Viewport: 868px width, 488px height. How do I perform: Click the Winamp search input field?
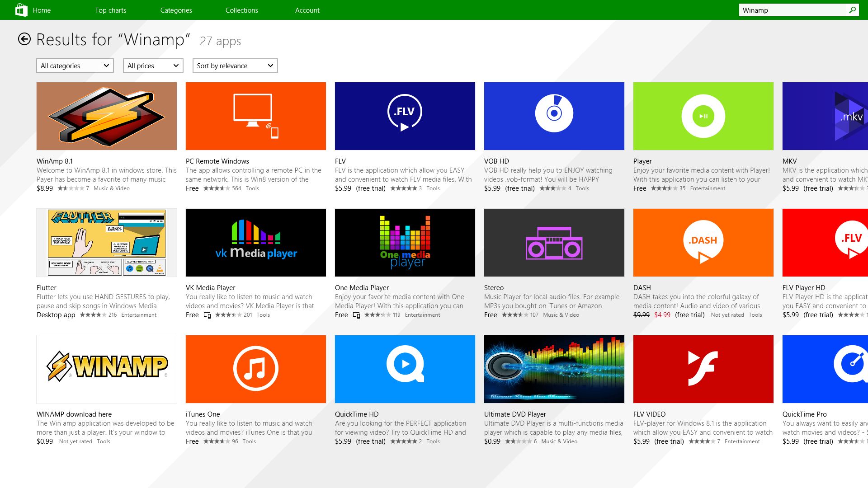tap(791, 10)
